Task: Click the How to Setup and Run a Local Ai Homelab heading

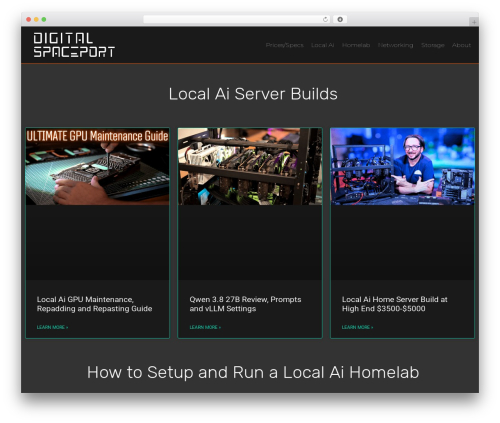Action: 253,372
